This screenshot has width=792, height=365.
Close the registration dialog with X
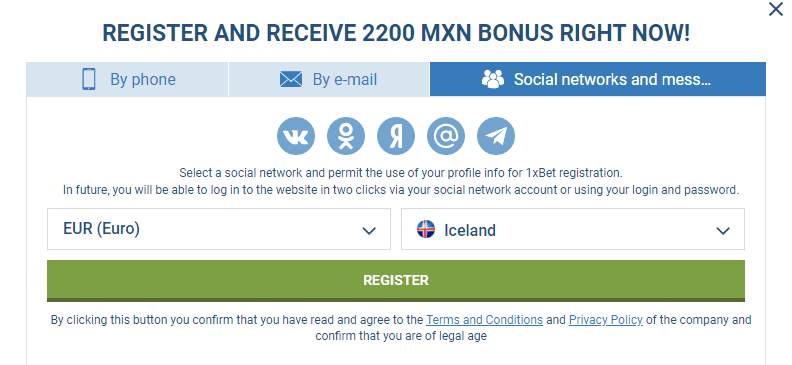coord(775,9)
